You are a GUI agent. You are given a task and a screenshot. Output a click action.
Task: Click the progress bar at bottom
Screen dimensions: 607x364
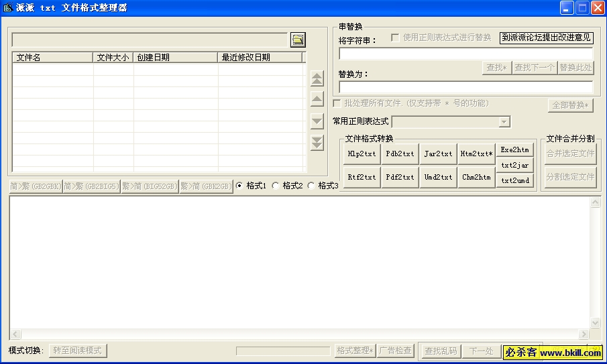point(283,351)
